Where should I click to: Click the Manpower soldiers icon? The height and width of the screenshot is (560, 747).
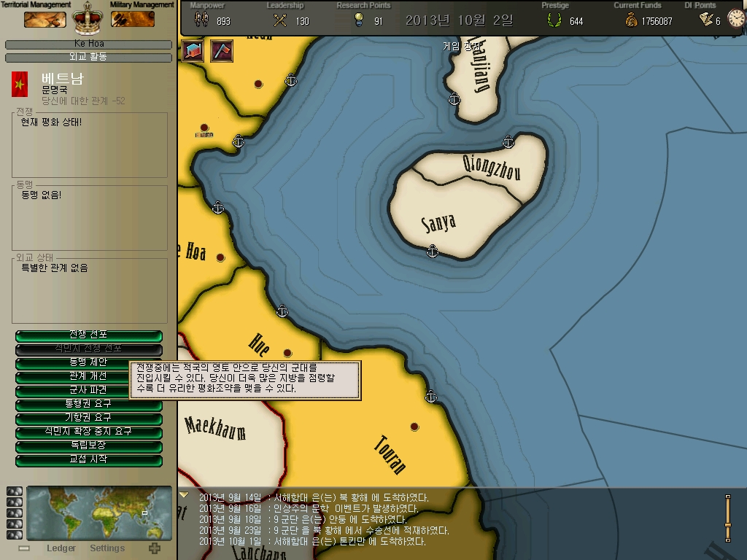pyautogui.click(x=201, y=20)
